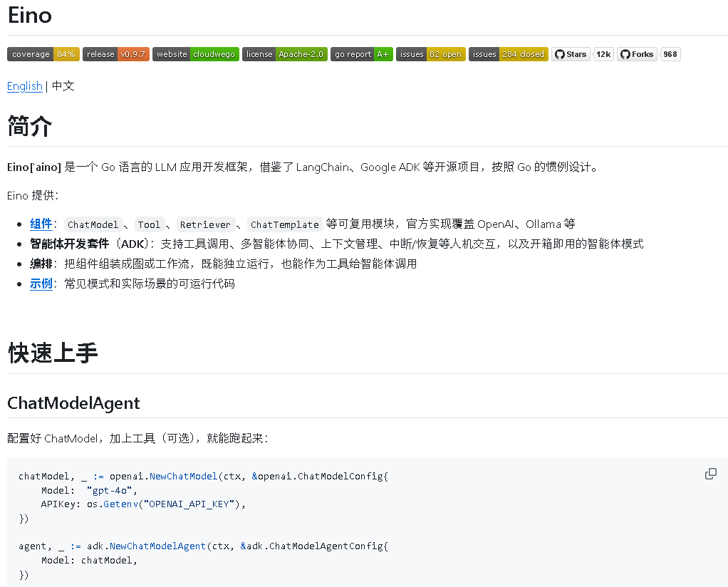Image resolution: width=728 pixels, height=587 pixels.
Task: Click the 快速上手 heading
Action: [x=53, y=353]
